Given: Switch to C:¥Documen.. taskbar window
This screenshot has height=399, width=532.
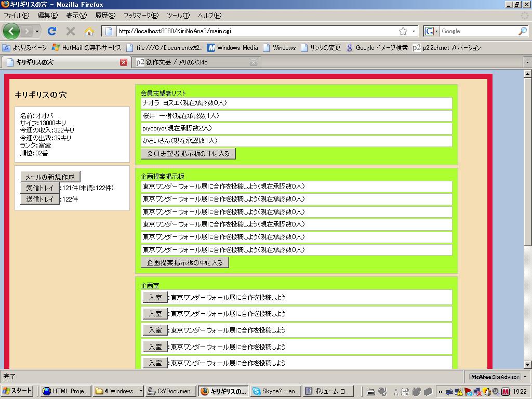Looking at the screenshot, I should tap(170, 391).
